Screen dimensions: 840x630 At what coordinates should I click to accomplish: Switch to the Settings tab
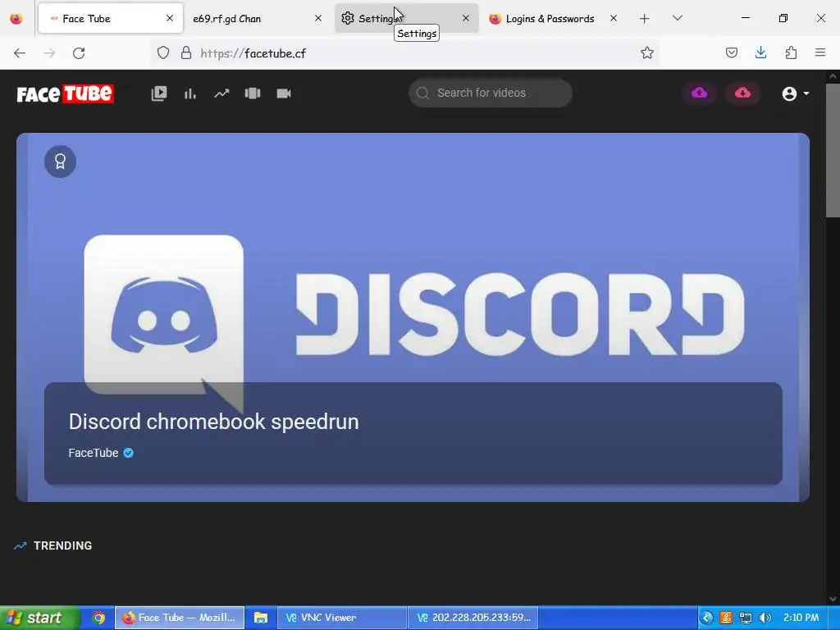click(406, 18)
